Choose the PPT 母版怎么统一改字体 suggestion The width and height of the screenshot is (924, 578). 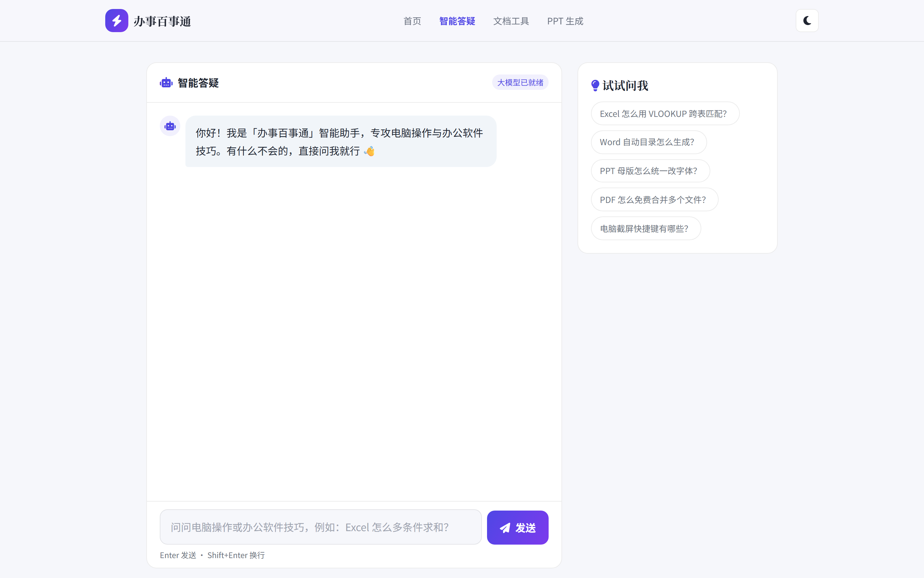coord(650,171)
